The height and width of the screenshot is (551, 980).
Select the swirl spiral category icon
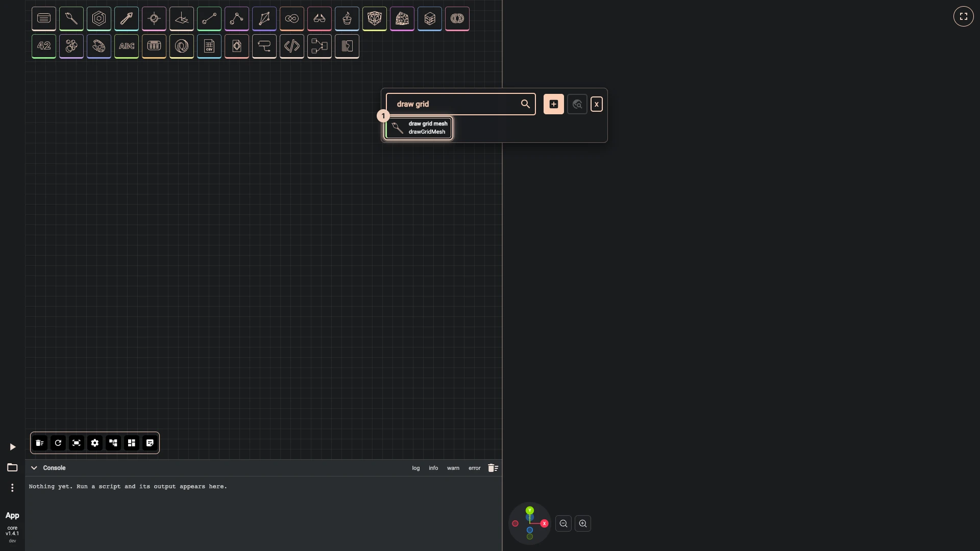click(x=182, y=46)
